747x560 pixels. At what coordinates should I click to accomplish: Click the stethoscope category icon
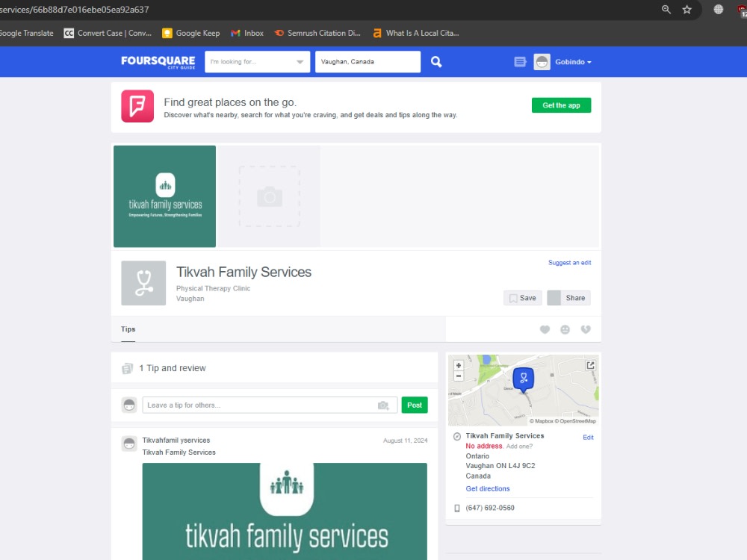(143, 283)
